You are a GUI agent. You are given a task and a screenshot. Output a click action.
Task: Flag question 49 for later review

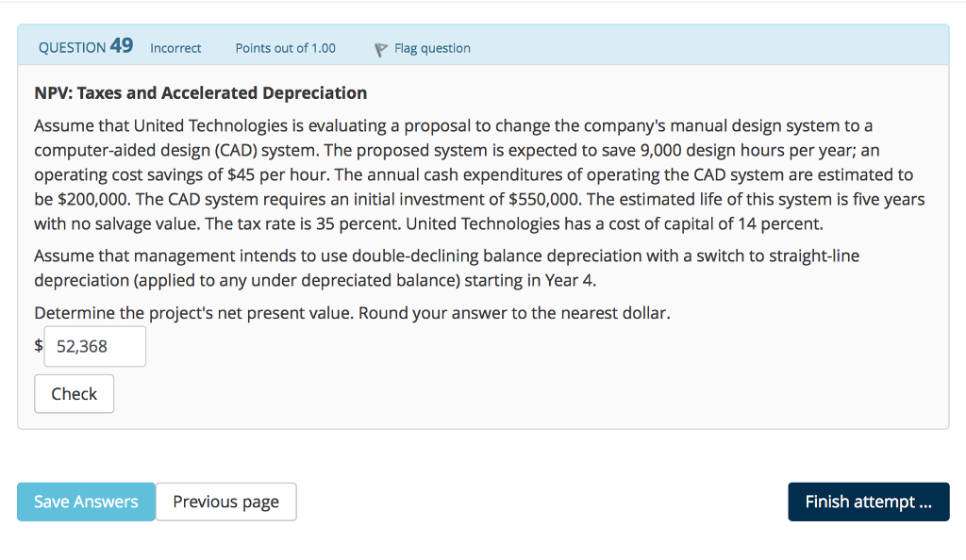(x=422, y=49)
